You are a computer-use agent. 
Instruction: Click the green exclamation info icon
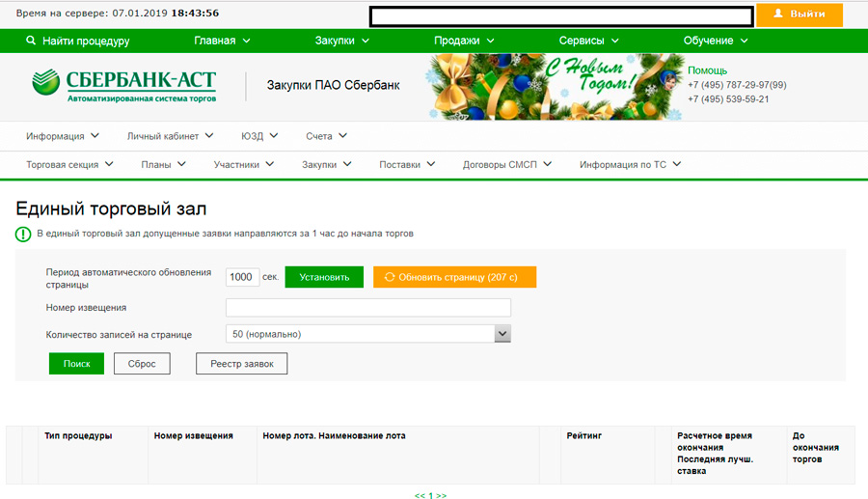[23, 234]
